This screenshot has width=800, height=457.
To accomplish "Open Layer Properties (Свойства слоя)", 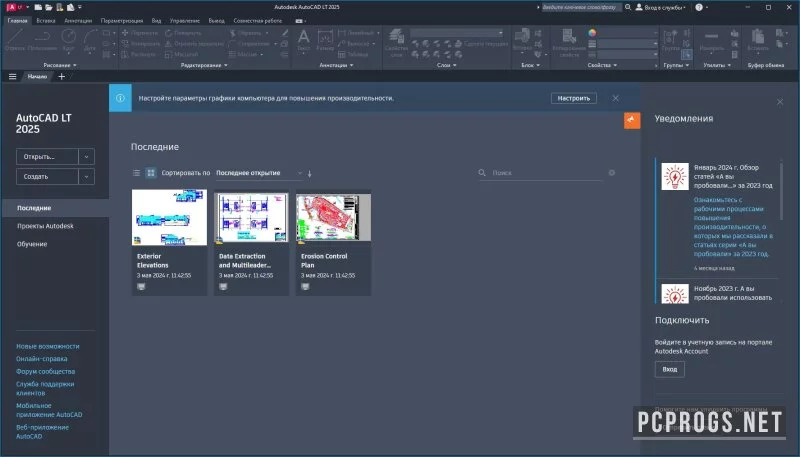I will [x=396, y=42].
